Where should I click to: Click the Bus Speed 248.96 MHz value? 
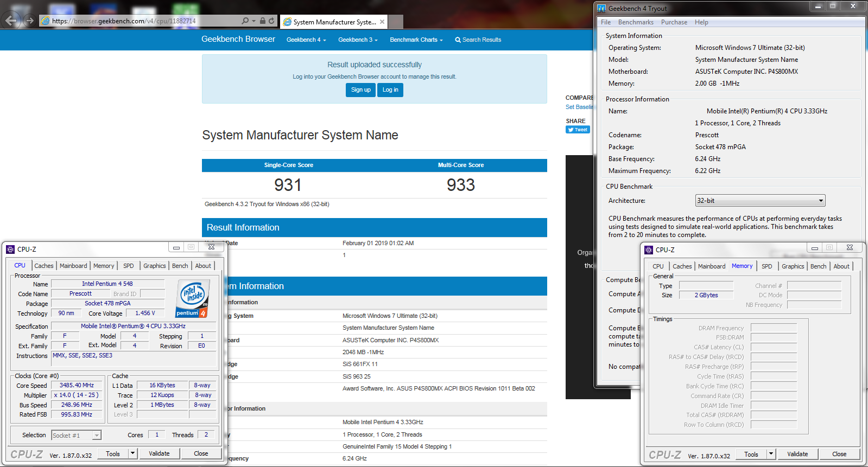(x=77, y=405)
